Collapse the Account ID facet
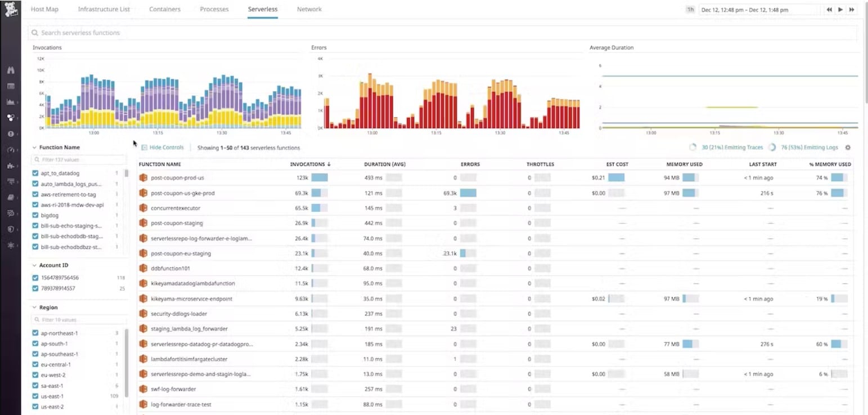Image resolution: width=868 pixels, height=415 pixels. pos(34,265)
